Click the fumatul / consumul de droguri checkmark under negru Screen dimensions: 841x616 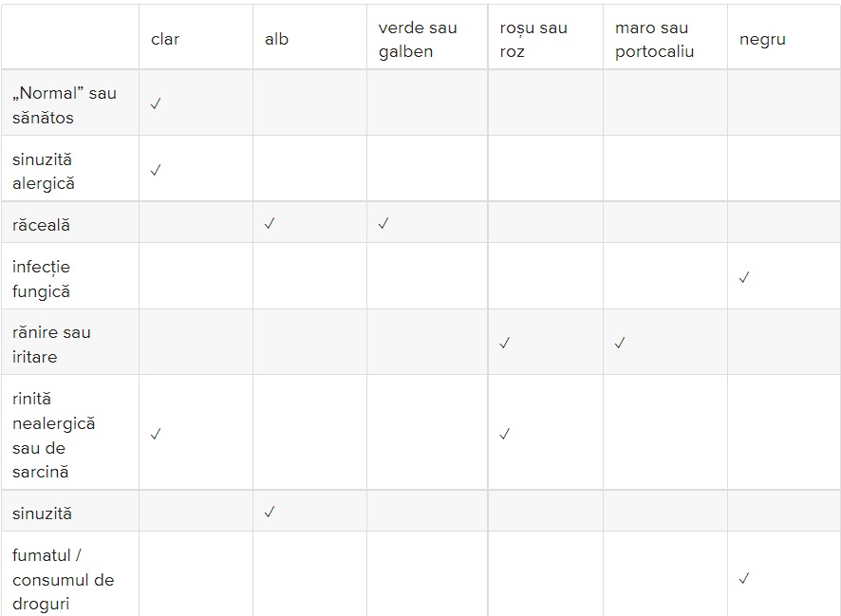[x=744, y=578]
